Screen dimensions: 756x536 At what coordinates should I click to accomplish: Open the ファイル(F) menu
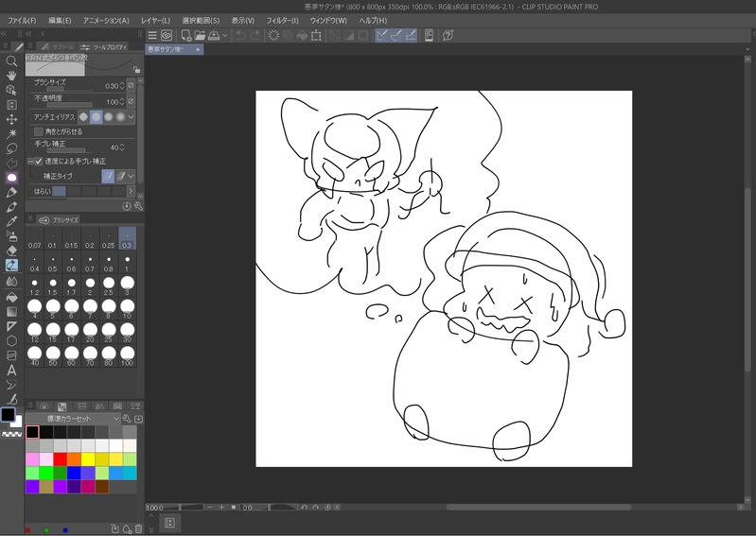click(x=22, y=21)
